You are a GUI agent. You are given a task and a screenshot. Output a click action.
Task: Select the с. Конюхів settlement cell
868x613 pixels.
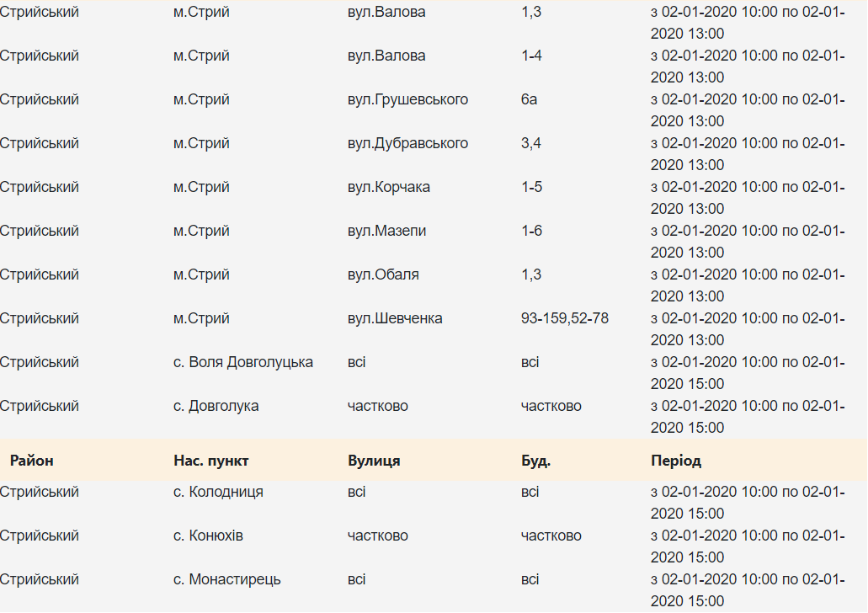click(x=208, y=536)
